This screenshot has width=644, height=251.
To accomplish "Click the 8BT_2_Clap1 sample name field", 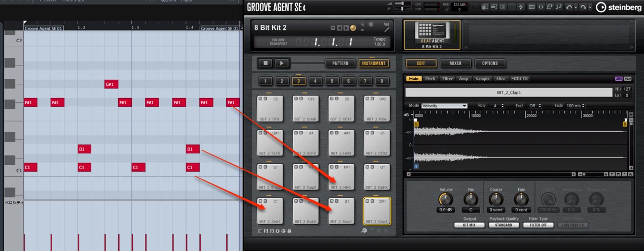I will coord(509,92).
